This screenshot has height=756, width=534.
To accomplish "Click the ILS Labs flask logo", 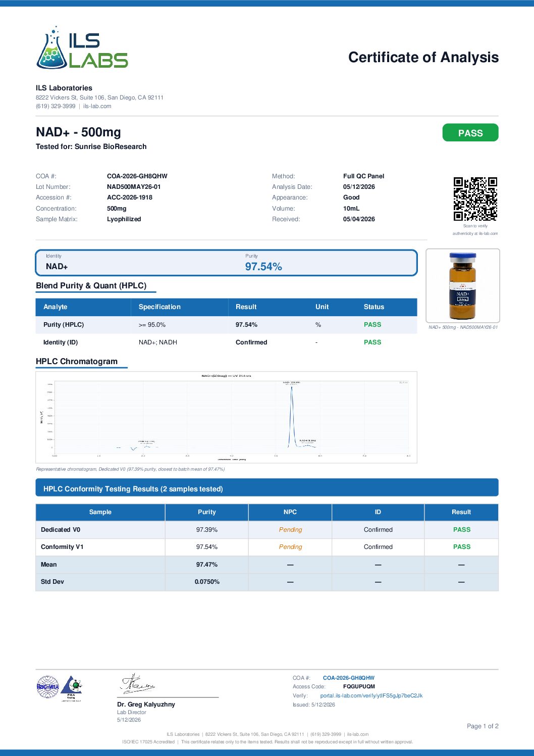I will tap(82, 47).
